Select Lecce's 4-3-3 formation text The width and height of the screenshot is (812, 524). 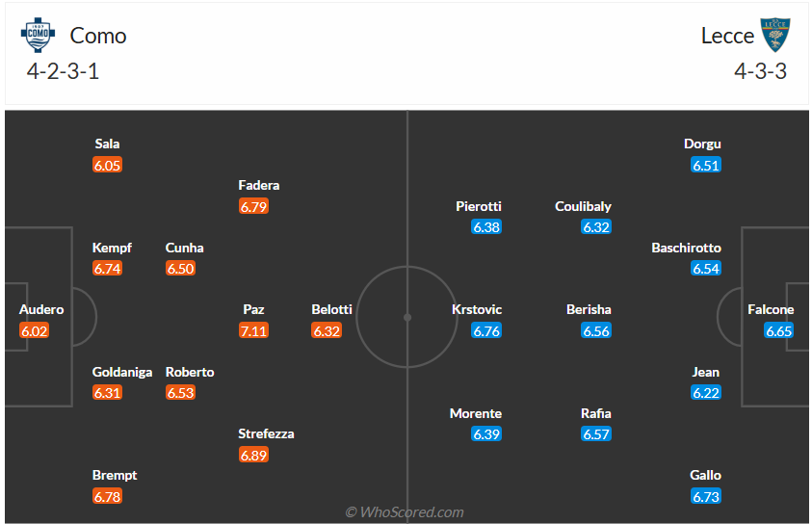point(760,70)
